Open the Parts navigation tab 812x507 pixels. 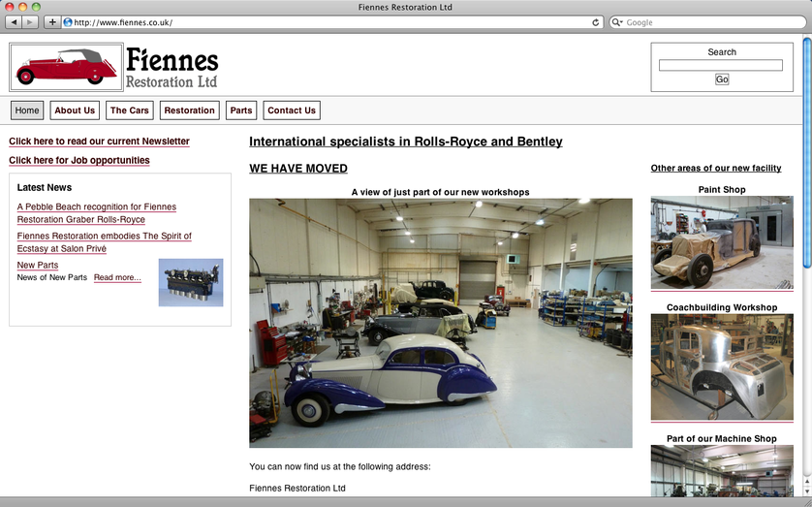coord(241,111)
